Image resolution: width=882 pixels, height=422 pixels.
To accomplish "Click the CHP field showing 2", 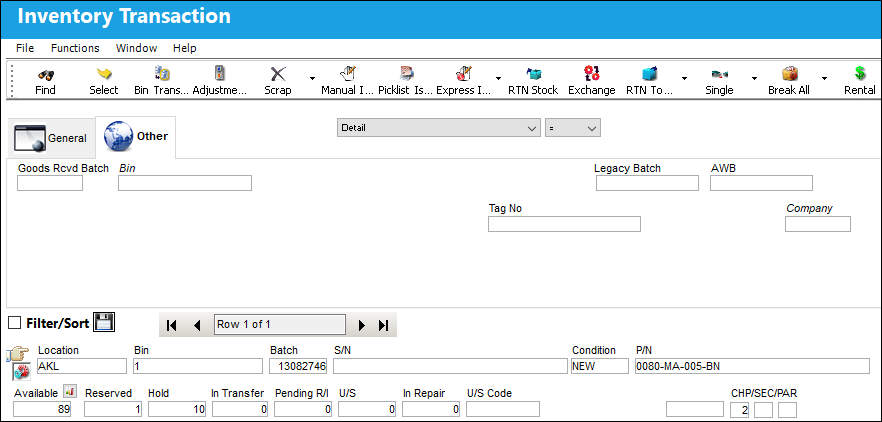I will pos(740,410).
